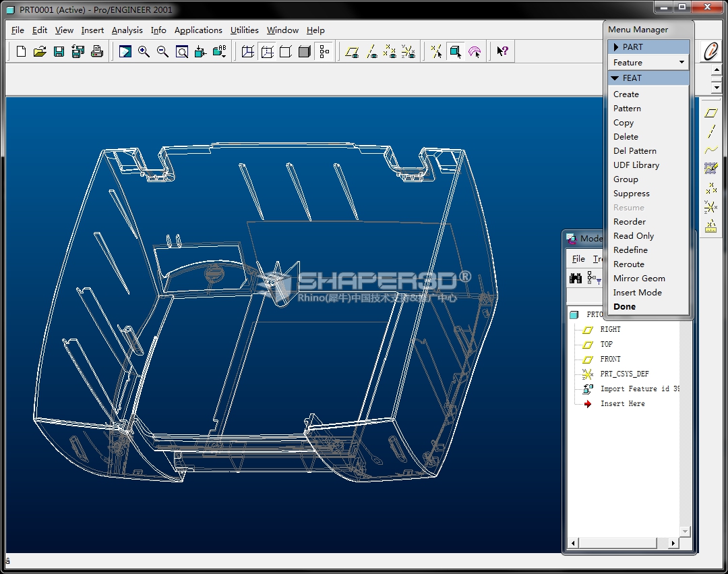
Task: Click the Zoom Out magnifier icon
Action: pos(162,51)
